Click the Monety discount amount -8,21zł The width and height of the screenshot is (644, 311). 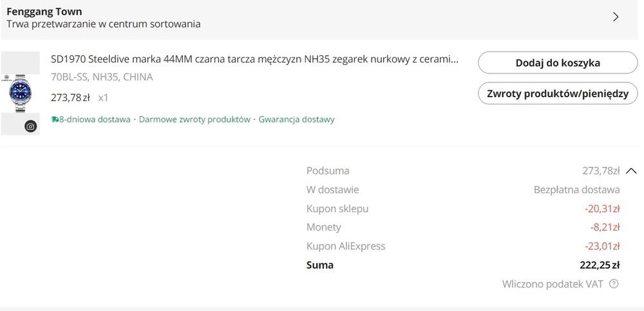click(x=605, y=227)
